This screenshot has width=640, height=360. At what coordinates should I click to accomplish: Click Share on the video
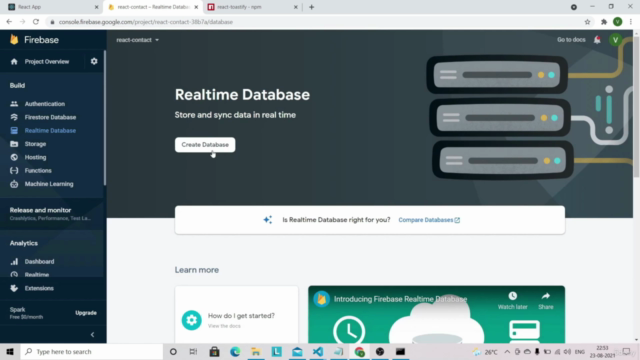pos(546,300)
